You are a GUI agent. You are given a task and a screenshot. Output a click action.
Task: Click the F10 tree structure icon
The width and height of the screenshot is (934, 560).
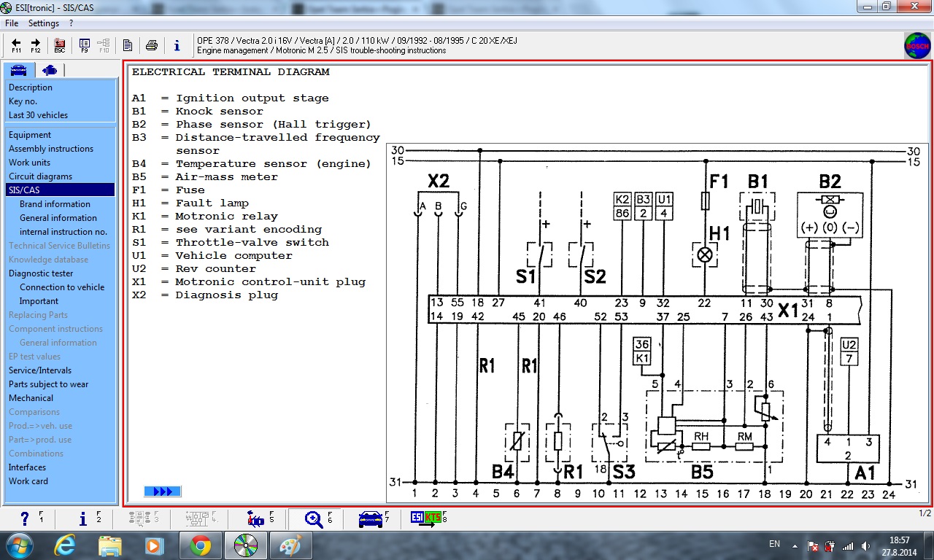(x=104, y=45)
